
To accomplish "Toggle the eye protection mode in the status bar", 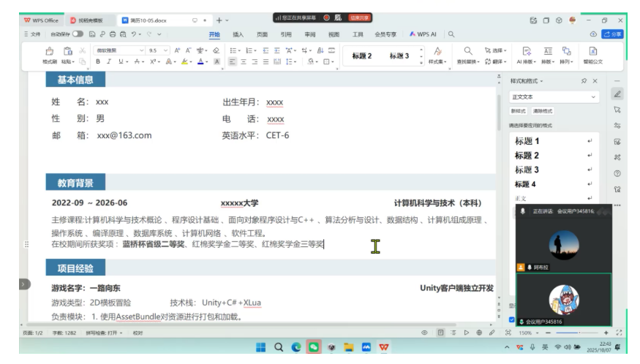I will click(x=424, y=333).
